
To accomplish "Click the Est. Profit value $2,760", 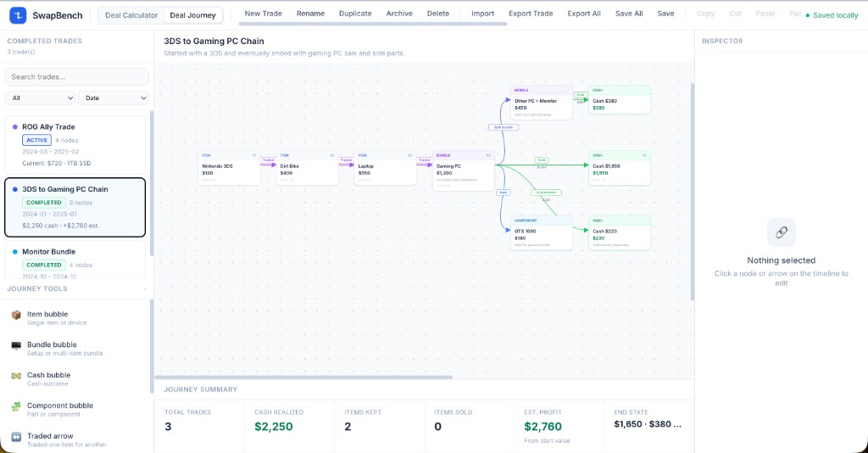I will tap(543, 427).
